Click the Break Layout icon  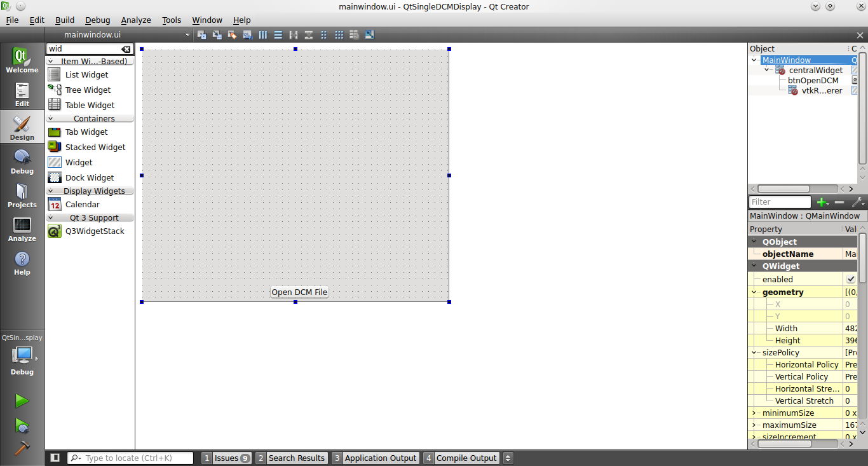coord(354,35)
